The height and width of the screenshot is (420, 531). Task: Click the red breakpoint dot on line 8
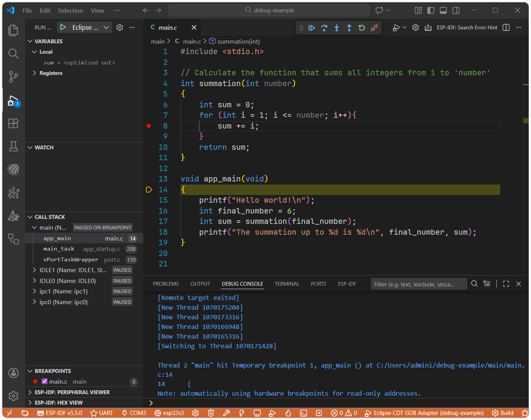(149, 125)
